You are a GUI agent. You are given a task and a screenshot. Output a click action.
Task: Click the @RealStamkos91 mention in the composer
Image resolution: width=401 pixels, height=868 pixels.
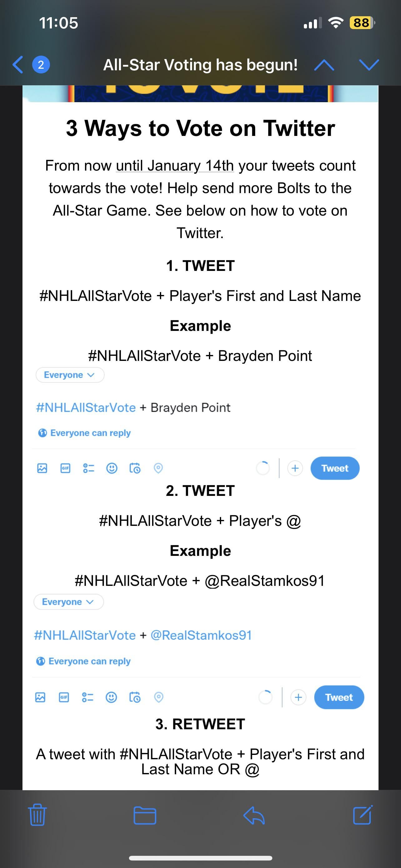201,635
